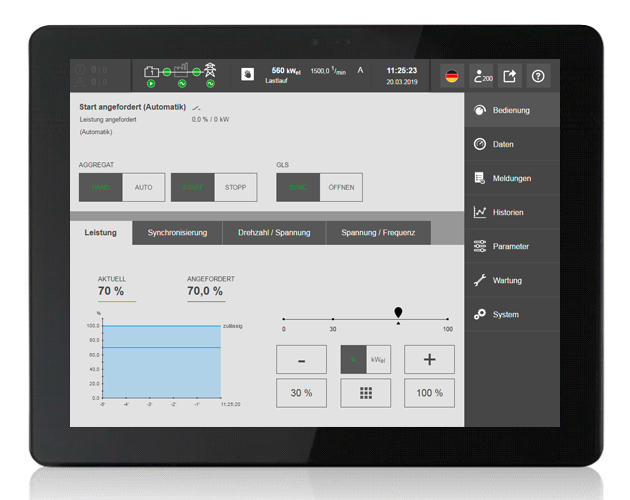
Task: Click the 30 mark on power slider
Action: pyautogui.click(x=333, y=319)
